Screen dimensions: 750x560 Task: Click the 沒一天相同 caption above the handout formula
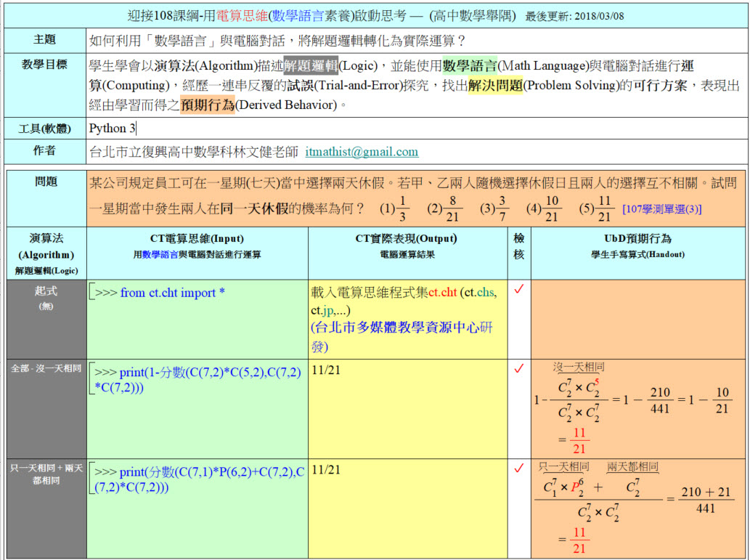click(579, 367)
